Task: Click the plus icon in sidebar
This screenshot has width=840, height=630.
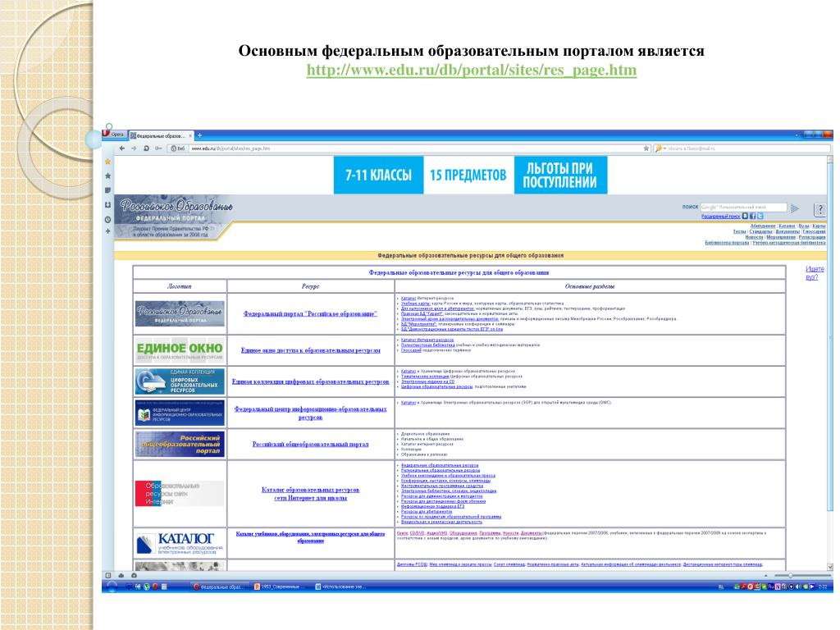Action: point(107,231)
